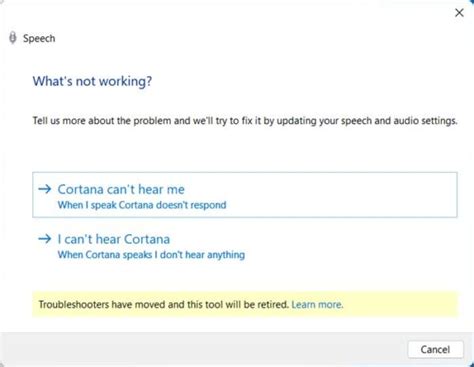Click the Speech microphone icon
474x367 pixels.
pyautogui.click(x=13, y=38)
